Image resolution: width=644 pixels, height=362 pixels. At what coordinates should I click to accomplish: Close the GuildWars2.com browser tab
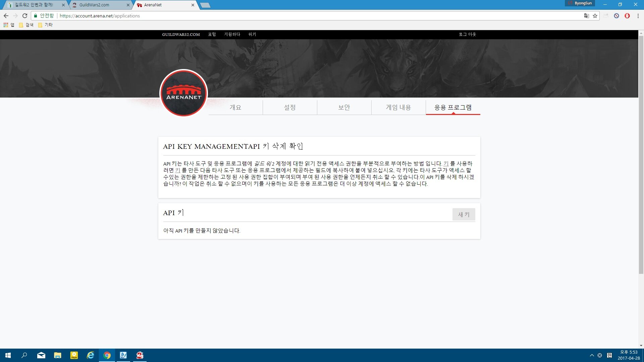coord(128,5)
